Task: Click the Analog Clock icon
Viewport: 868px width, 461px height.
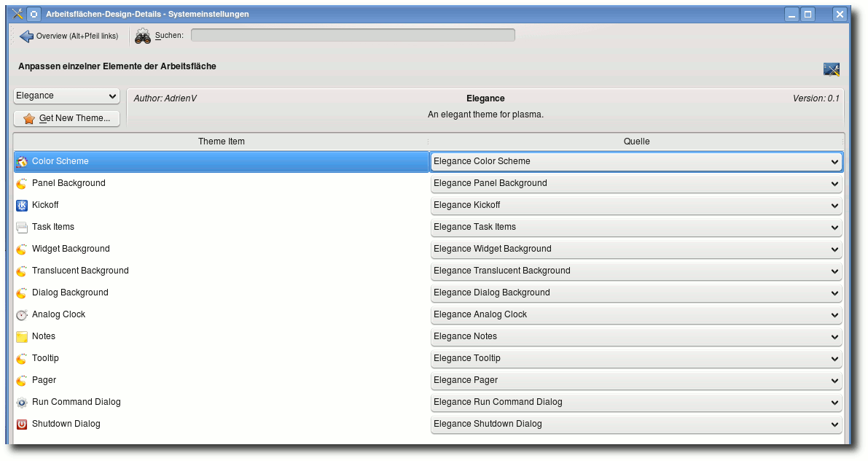Action: [21, 314]
